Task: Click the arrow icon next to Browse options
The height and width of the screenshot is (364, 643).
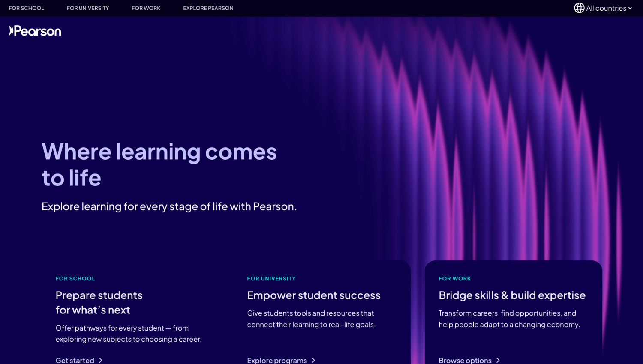Action: click(x=498, y=361)
